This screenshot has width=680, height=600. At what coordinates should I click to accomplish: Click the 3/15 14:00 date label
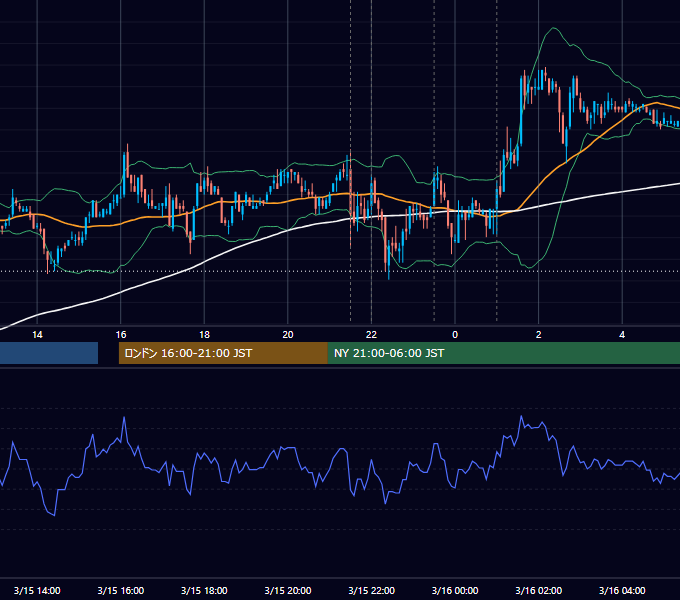click(37, 590)
